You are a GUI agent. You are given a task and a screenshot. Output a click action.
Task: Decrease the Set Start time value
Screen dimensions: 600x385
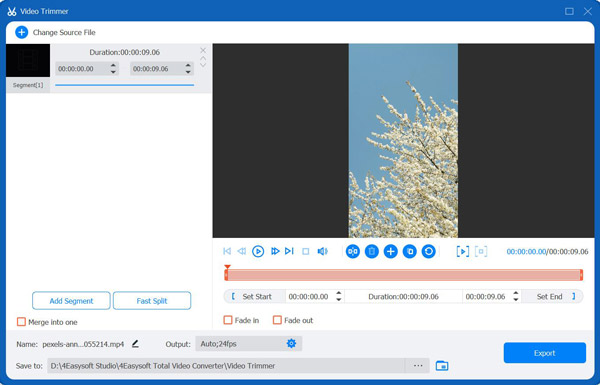[x=339, y=300]
